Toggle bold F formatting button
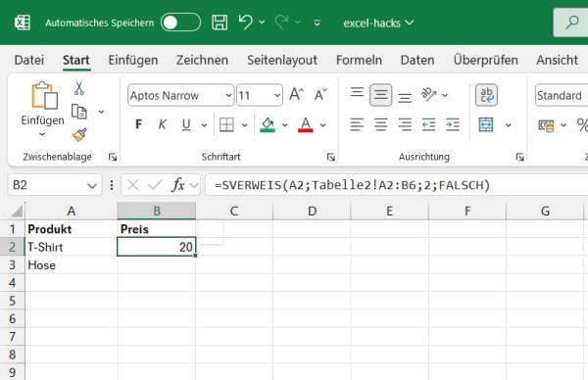 (x=139, y=124)
